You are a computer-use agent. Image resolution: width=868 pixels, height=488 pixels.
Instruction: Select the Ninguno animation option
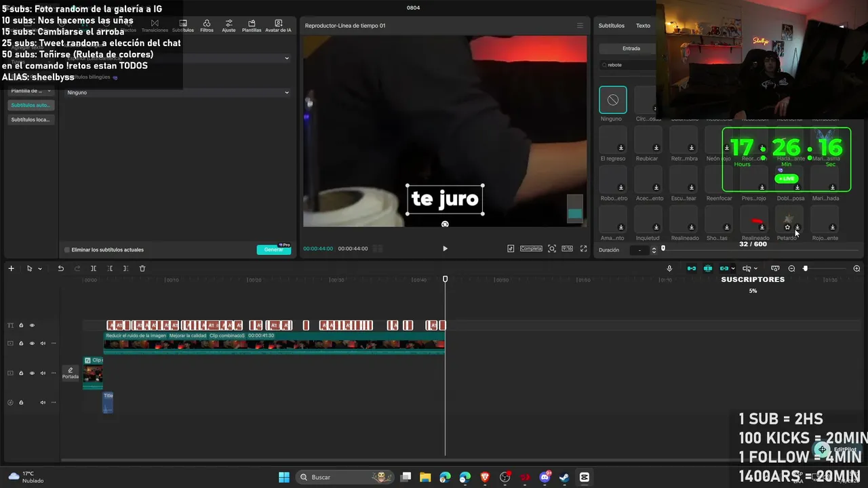pos(612,100)
